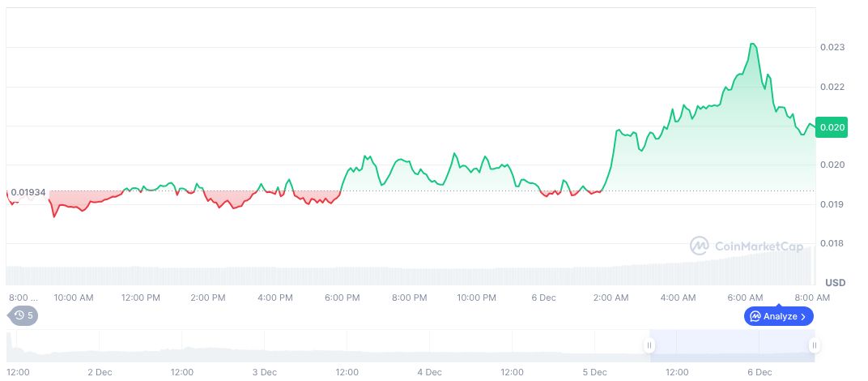Screen dimensions: 868x381
Task: Expand the chevron arrow on Analyze button
Action: 803,316
